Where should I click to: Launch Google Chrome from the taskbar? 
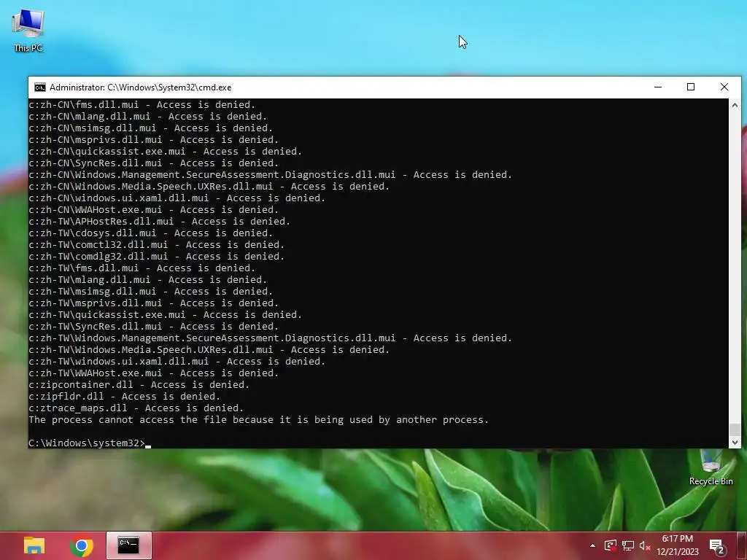point(82,545)
